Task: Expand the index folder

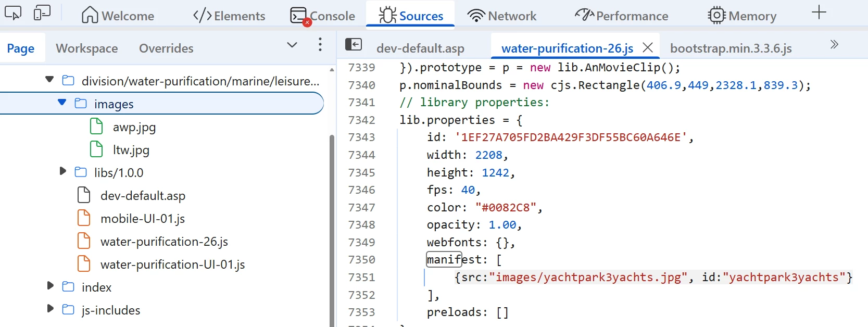Action: (50, 285)
